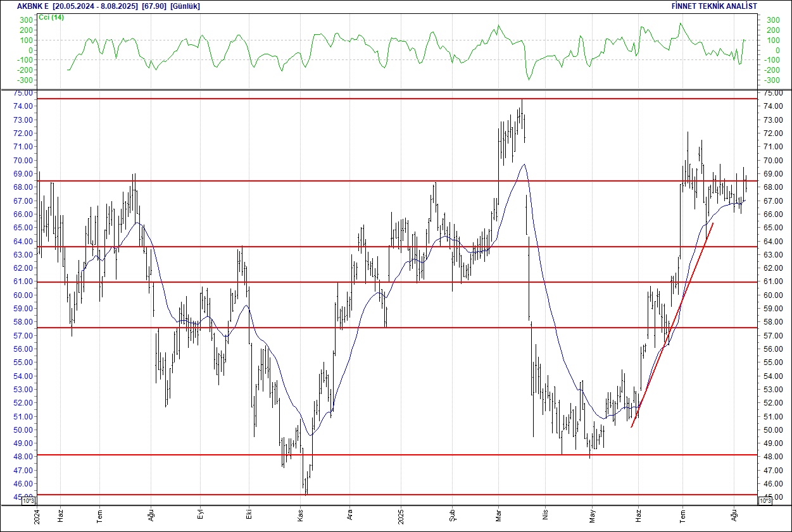
Task: Click 75.00 on the left price axis
Action: 23,92
